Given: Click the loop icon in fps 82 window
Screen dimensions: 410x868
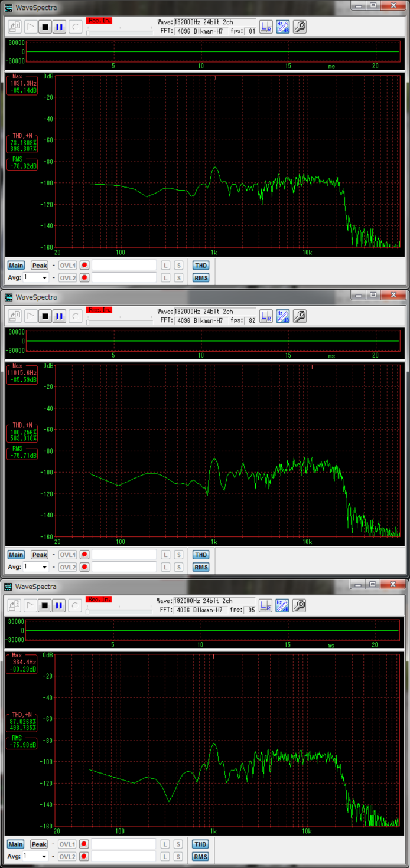Looking at the screenshot, I should pos(76,316).
